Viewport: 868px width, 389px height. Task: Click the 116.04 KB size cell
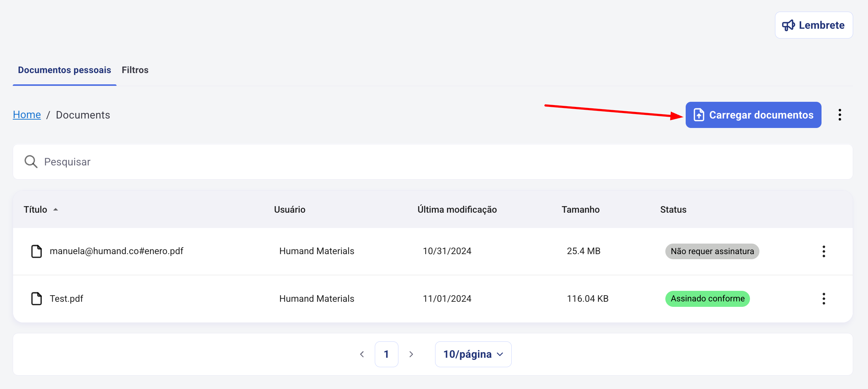point(588,298)
